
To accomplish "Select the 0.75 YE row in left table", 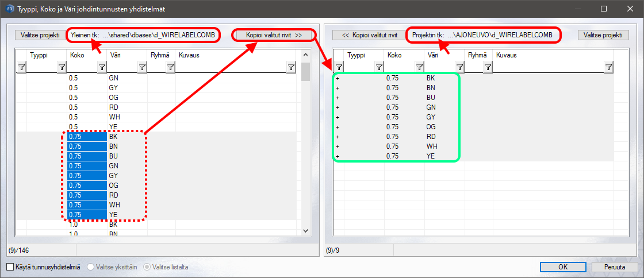I will [156, 215].
